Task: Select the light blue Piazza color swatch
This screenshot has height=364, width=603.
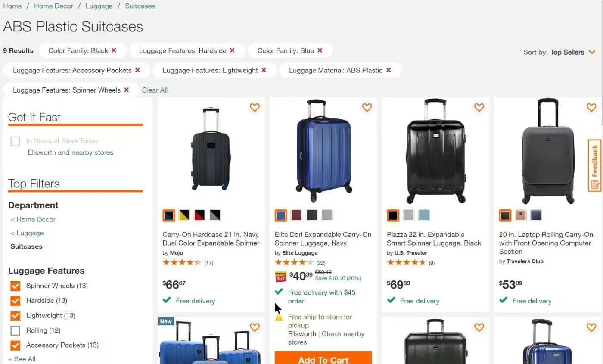Action: (424, 215)
